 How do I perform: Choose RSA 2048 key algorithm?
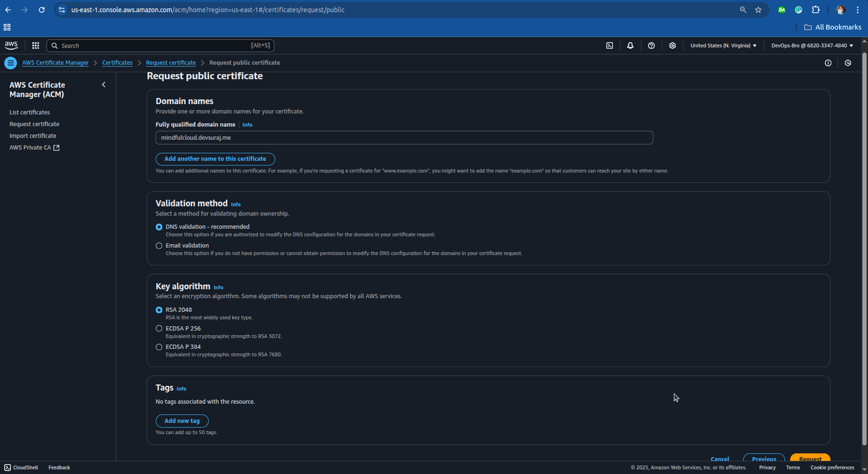coord(159,310)
